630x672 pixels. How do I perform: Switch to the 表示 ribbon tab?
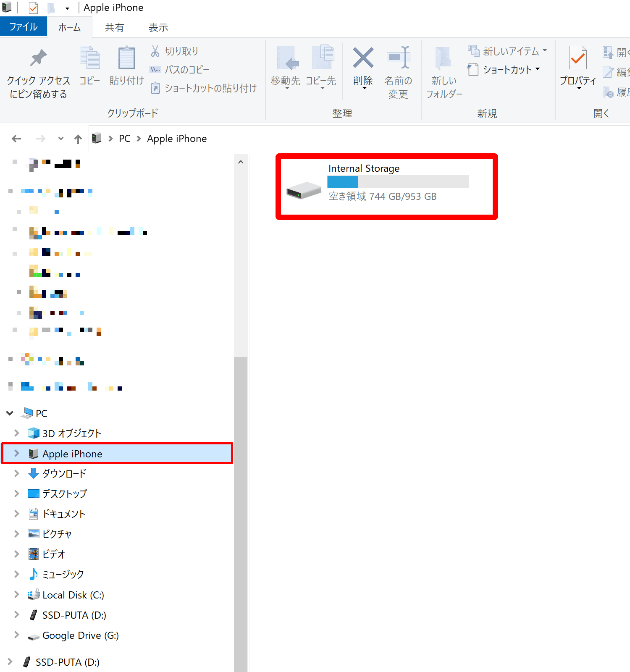pyautogui.click(x=158, y=27)
